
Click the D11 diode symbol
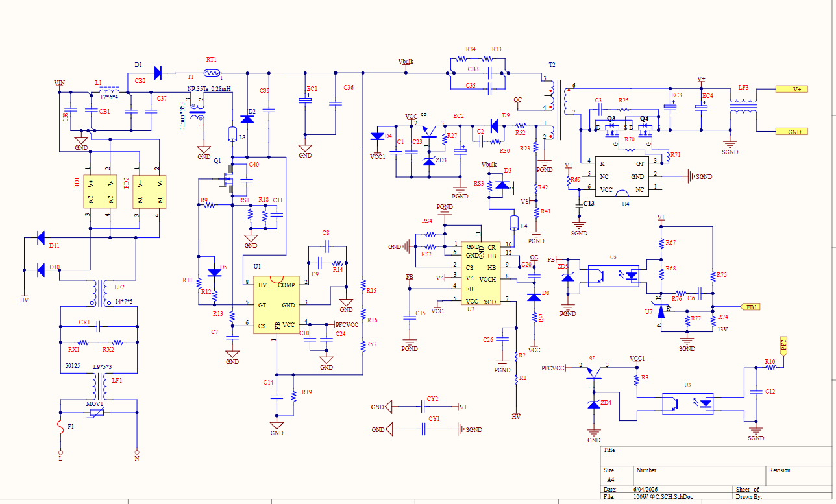tap(40, 237)
